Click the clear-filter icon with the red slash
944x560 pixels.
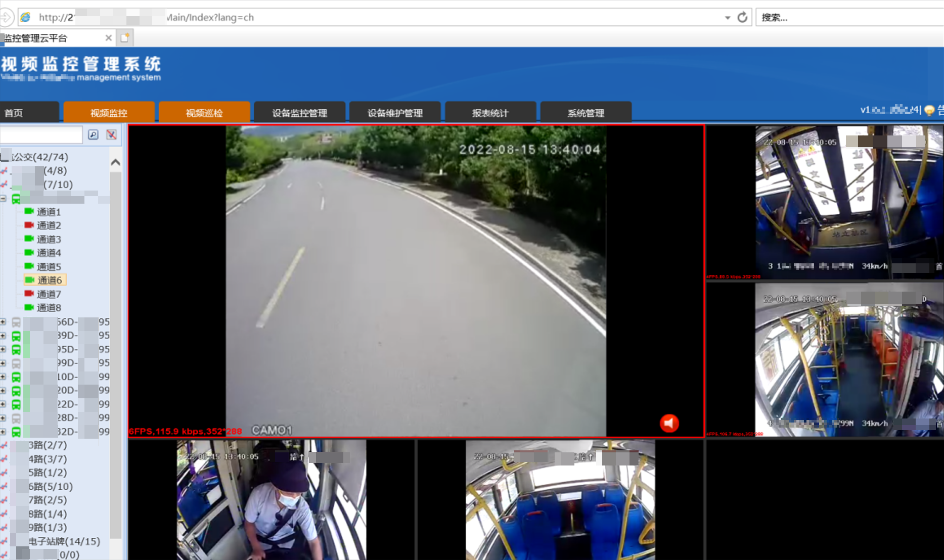tap(111, 134)
